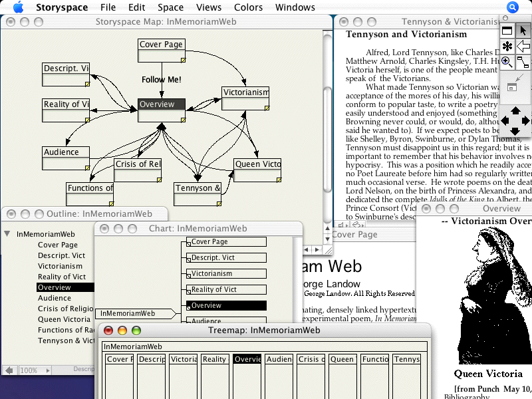Select the Overview node in map view

coord(161,104)
